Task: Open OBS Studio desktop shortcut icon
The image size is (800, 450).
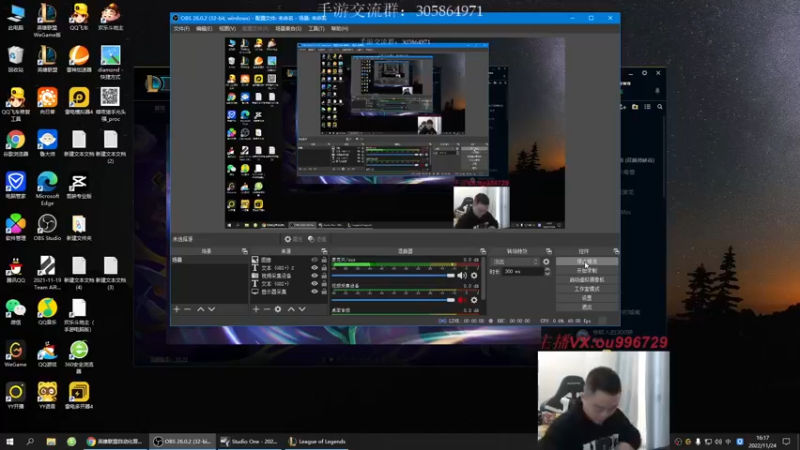Action: point(47,225)
